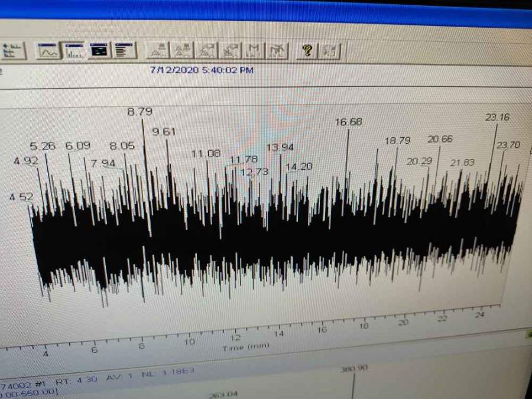
Task: Click the 7.94 peak label
Action: (103, 164)
